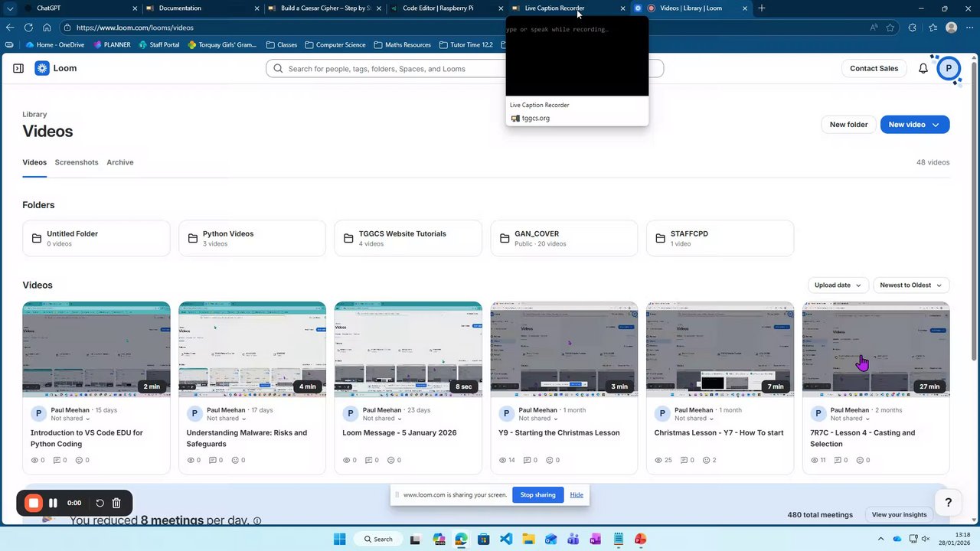Click View your insights button
Screen dimensions: 980x551
[899, 515]
